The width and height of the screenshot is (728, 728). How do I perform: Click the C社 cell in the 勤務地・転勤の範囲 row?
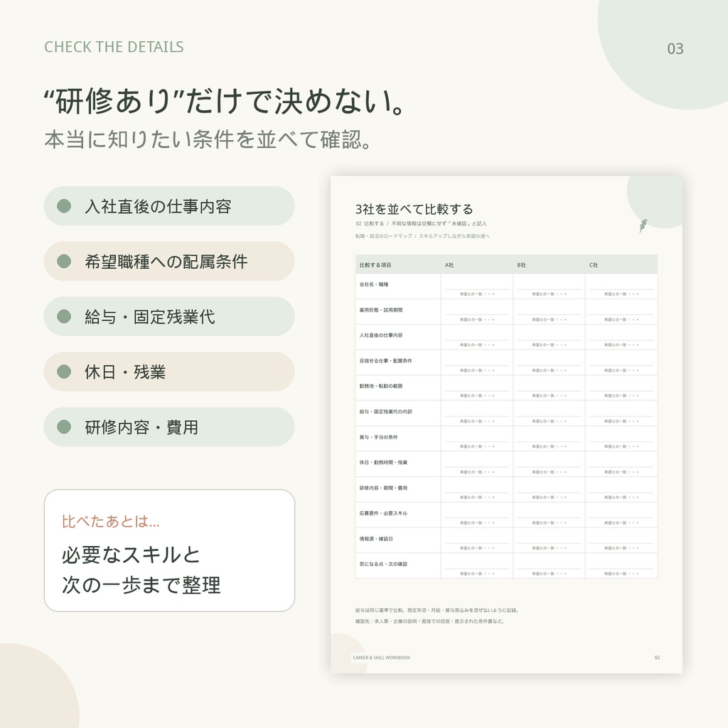(x=621, y=387)
